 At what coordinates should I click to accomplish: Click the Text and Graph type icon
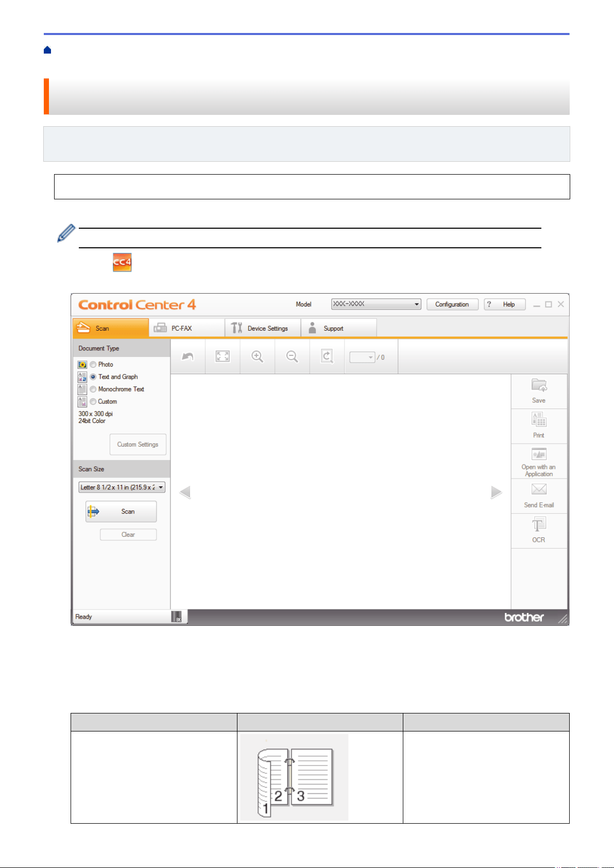click(82, 377)
